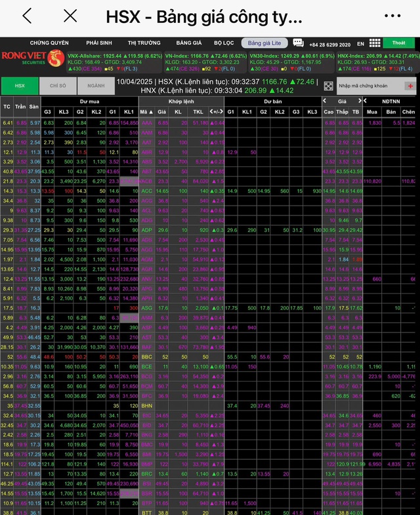Viewport: 420px width, 515px height.
Task: Click the Khớp lệnh header
Action: point(181,101)
